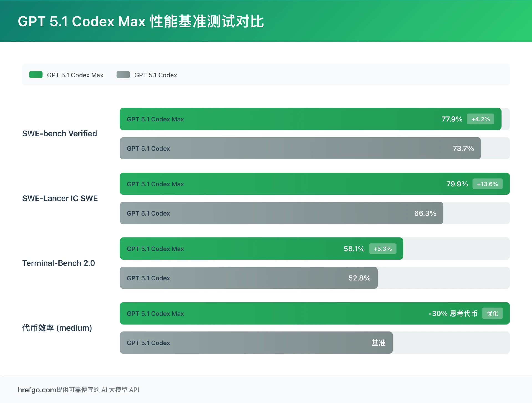The height and width of the screenshot is (403, 532).
Task: Click the 优化 badge on token efficiency bar
Action: [x=492, y=313]
